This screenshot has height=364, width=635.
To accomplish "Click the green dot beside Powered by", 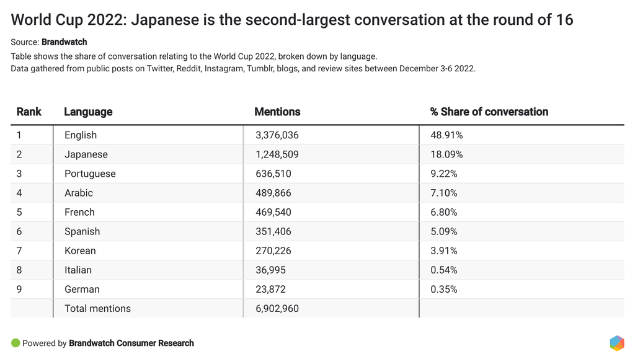I will pos(16,343).
